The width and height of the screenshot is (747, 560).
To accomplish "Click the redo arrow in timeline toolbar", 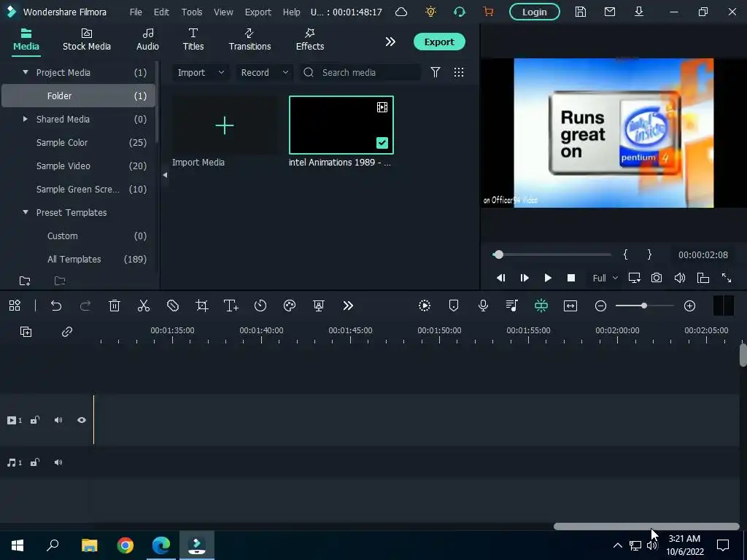I will pos(85,306).
